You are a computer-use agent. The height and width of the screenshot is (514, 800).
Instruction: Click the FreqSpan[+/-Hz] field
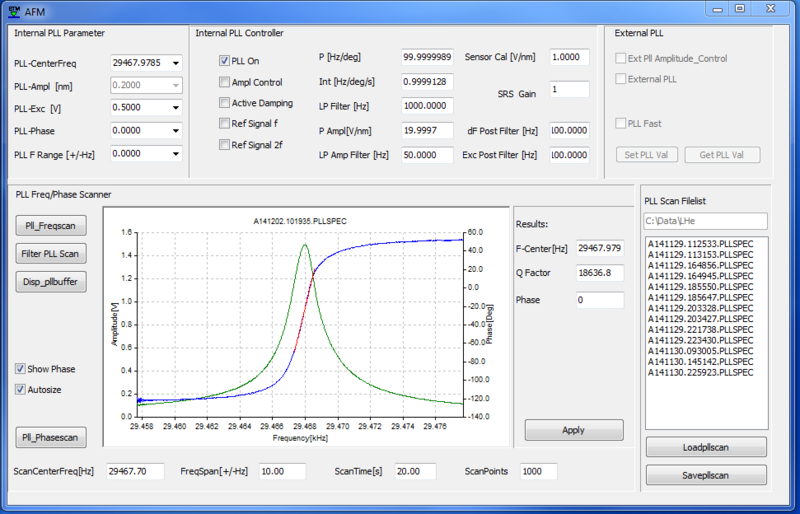click(283, 472)
